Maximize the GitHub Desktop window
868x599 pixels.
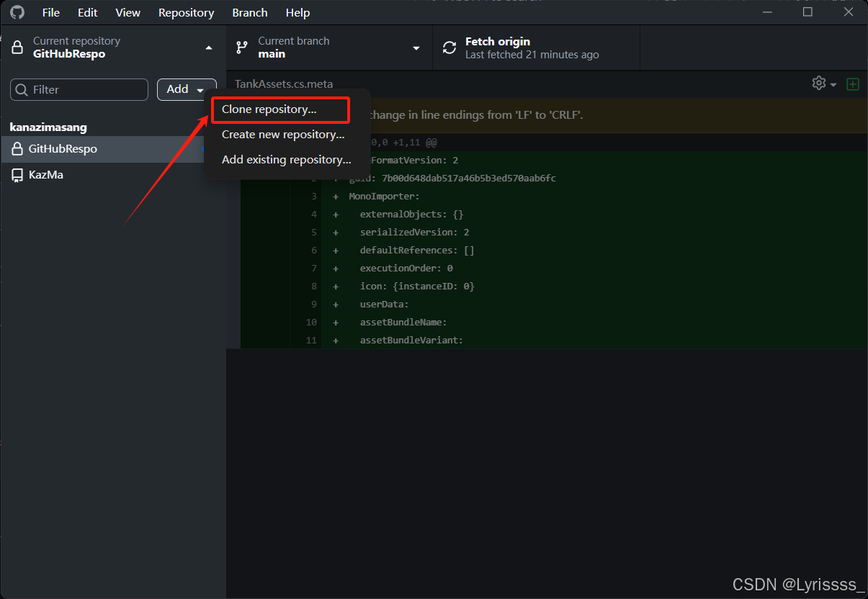(807, 12)
